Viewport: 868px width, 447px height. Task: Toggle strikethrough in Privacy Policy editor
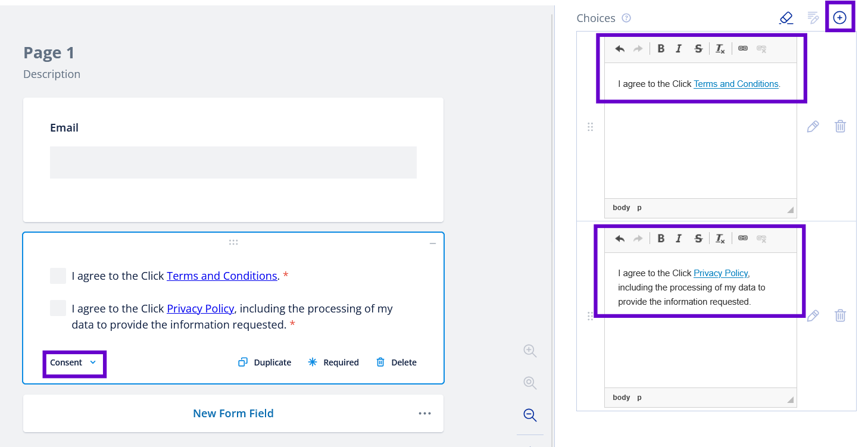click(698, 239)
